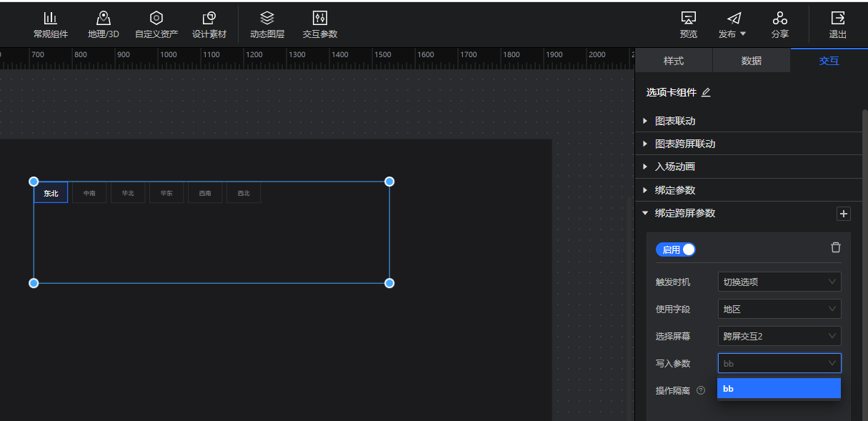The height and width of the screenshot is (421, 868).
Task: Select the bb option in list
Action: pos(779,389)
